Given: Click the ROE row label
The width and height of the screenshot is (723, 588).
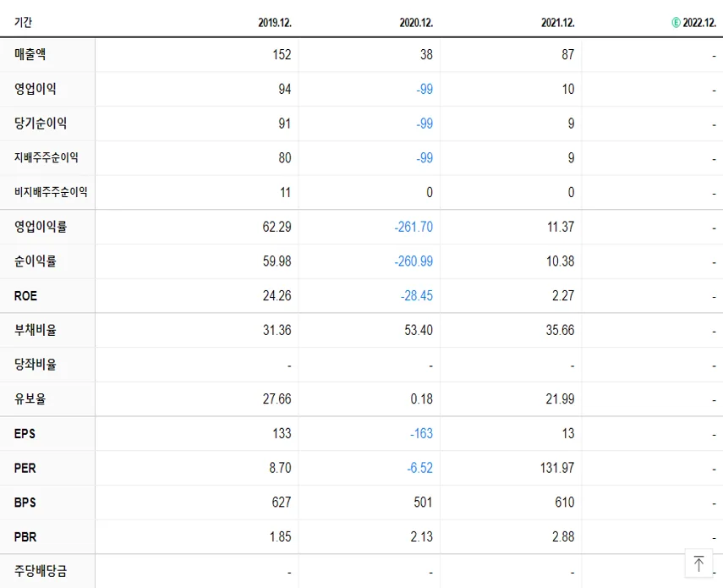Looking at the screenshot, I should 26,295.
